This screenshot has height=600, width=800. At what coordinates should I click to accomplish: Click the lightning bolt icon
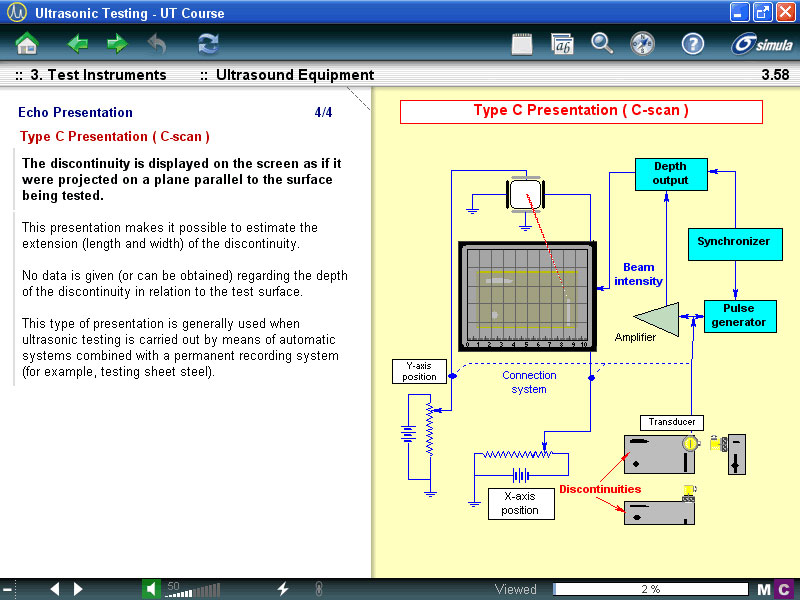coord(283,589)
